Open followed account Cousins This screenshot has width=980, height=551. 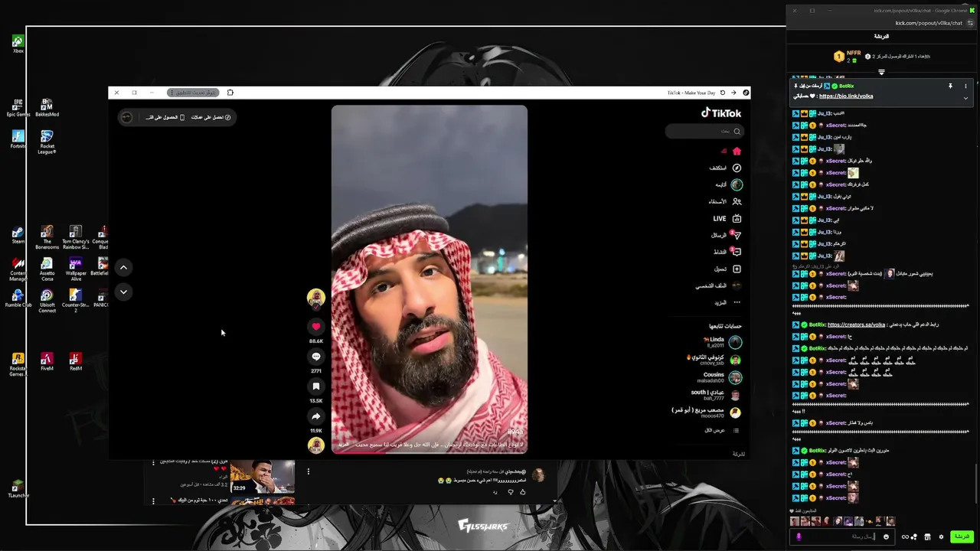(719, 377)
